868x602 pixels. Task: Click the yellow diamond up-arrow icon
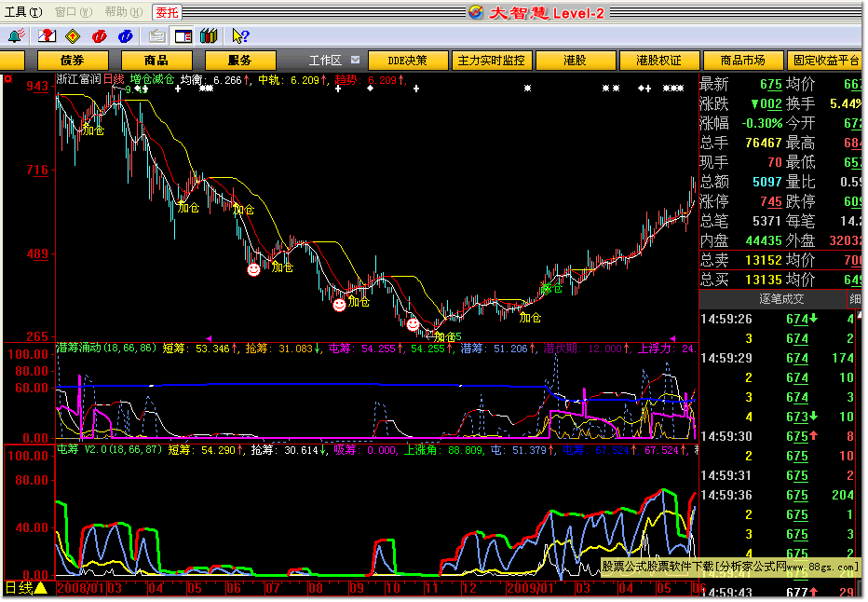coord(73,36)
